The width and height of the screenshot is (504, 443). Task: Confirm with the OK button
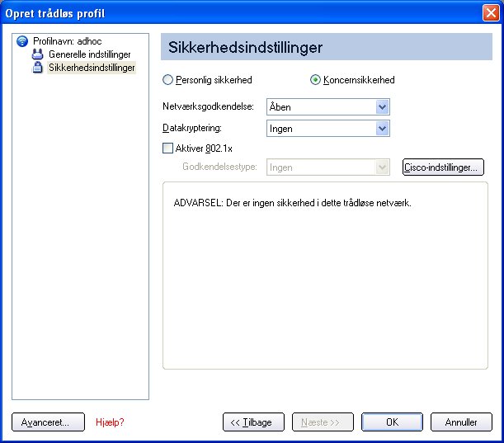pyautogui.click(x=392, y=422)
